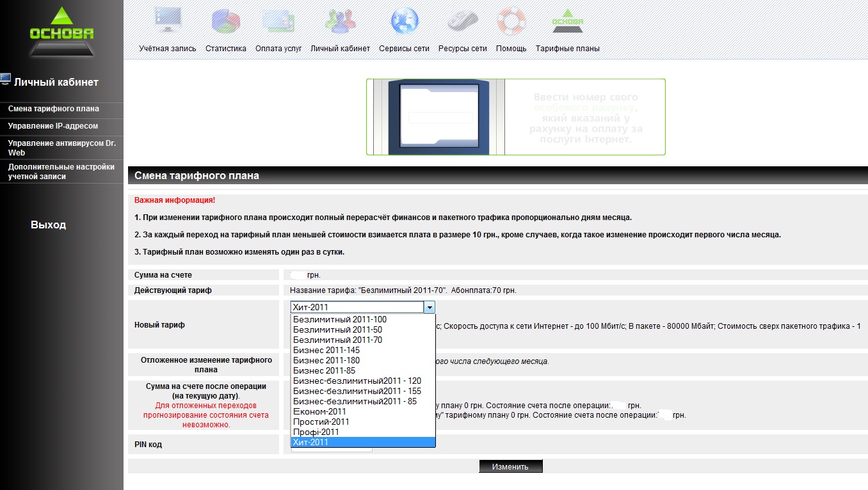Click the Выход logout link
Image resolution: width=868 pixels, height=490 pixels.
[x=49, y=225]
